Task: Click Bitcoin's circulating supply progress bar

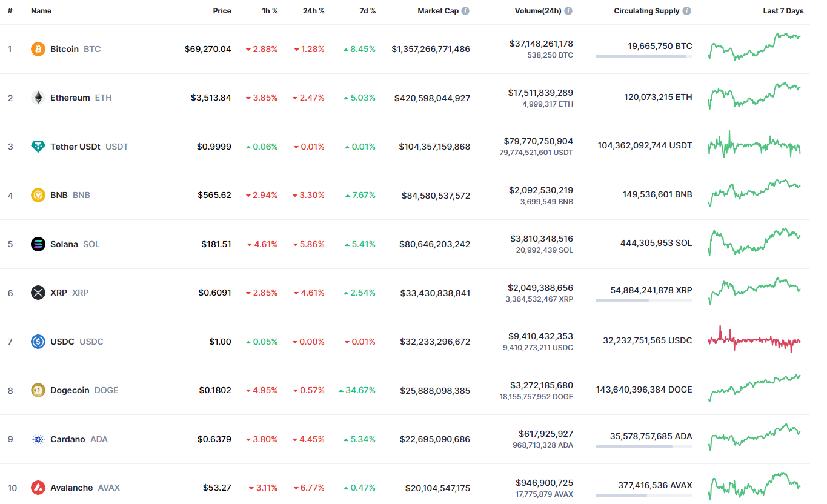Action: 643,56
